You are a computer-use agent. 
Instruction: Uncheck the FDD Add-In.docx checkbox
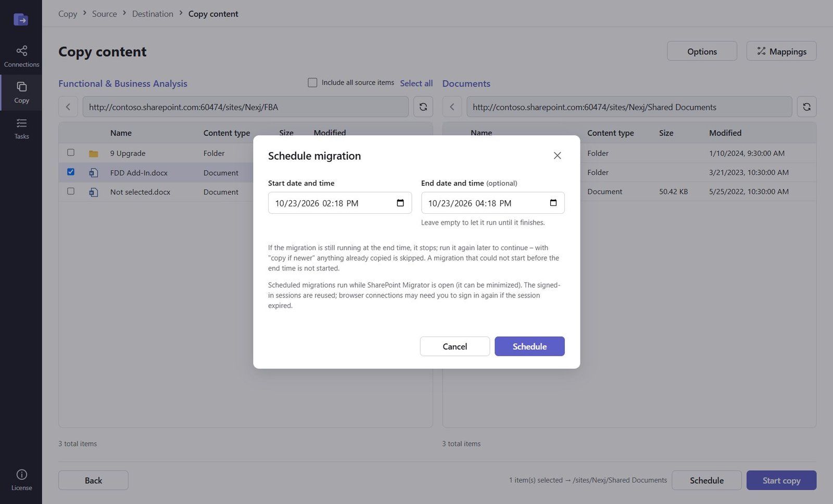(x=71, y=172)
